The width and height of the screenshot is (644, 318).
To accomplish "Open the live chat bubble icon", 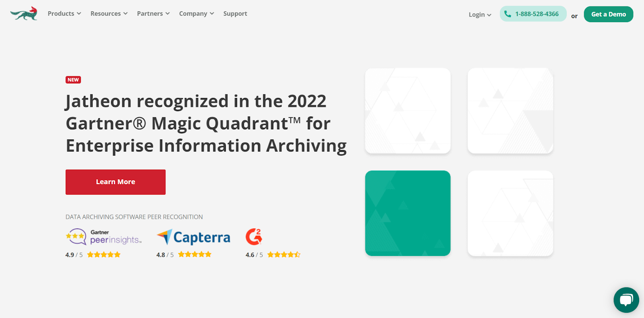I will click(626, 300).
